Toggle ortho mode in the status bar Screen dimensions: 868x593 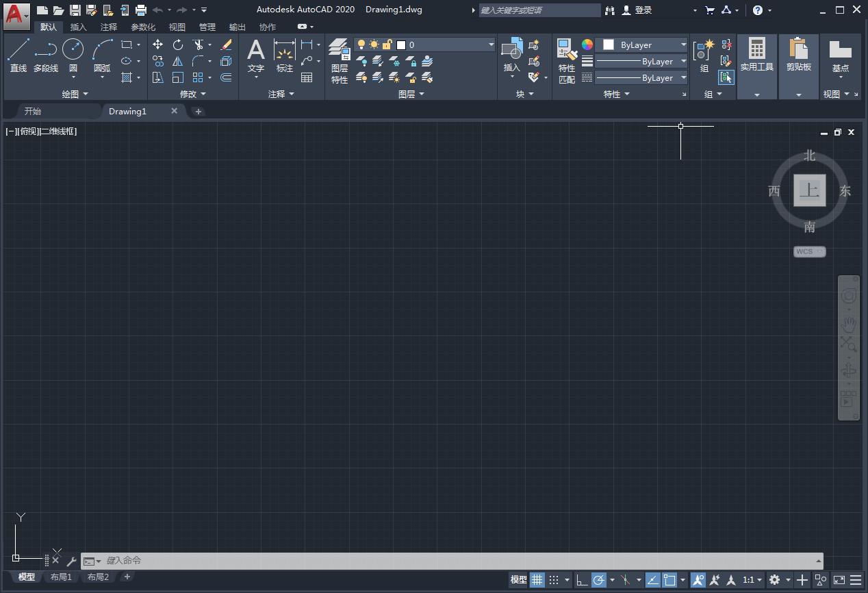(x=582, y=579)
